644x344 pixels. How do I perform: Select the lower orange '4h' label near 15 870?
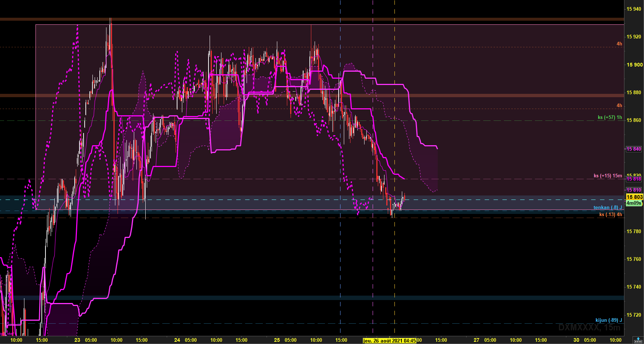pos(619,105)
